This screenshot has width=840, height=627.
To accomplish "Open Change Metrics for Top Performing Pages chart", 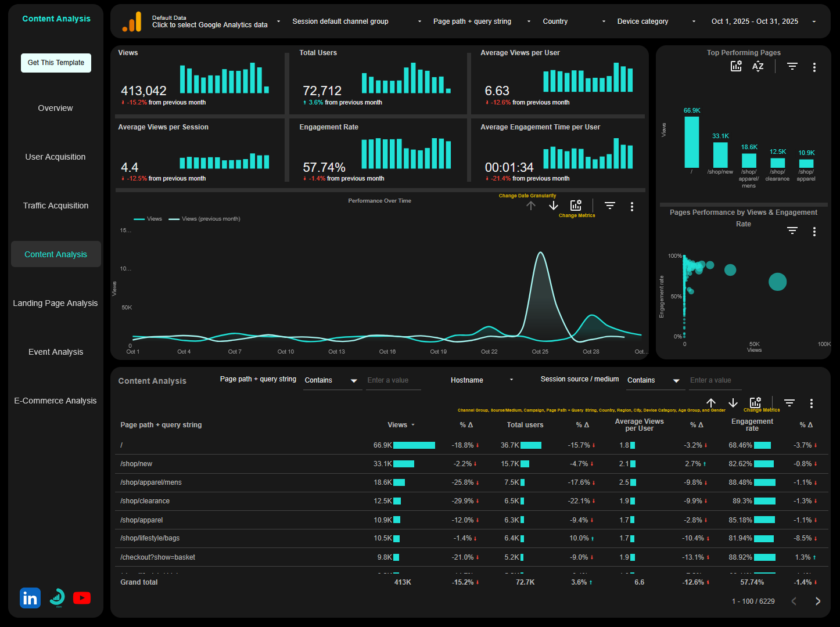I will [x=736, y=66].
